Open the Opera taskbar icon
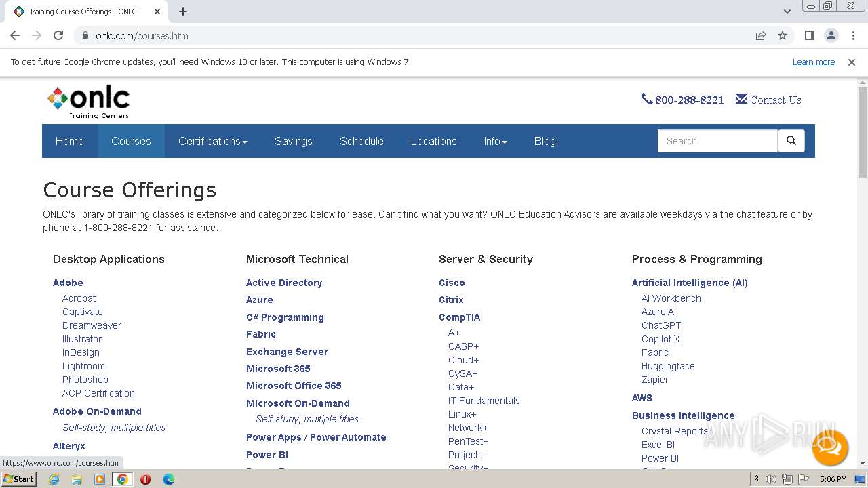This screenshot has width=868, height=488. 145,479
